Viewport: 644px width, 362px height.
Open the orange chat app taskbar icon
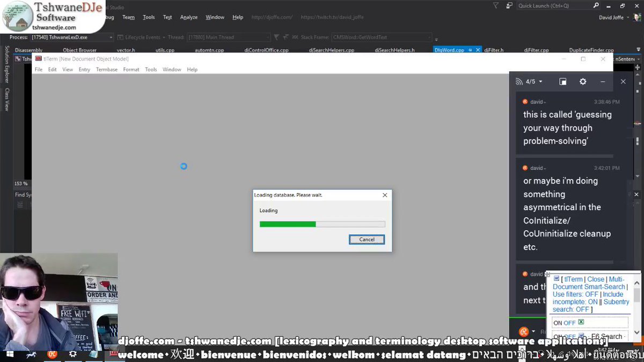(x=52, y=354)
